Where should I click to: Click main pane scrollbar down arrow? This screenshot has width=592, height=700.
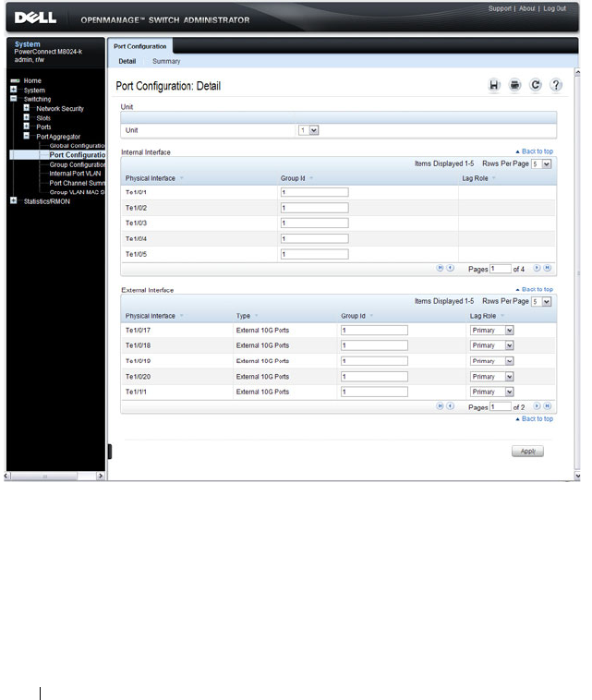coord(577,476)
